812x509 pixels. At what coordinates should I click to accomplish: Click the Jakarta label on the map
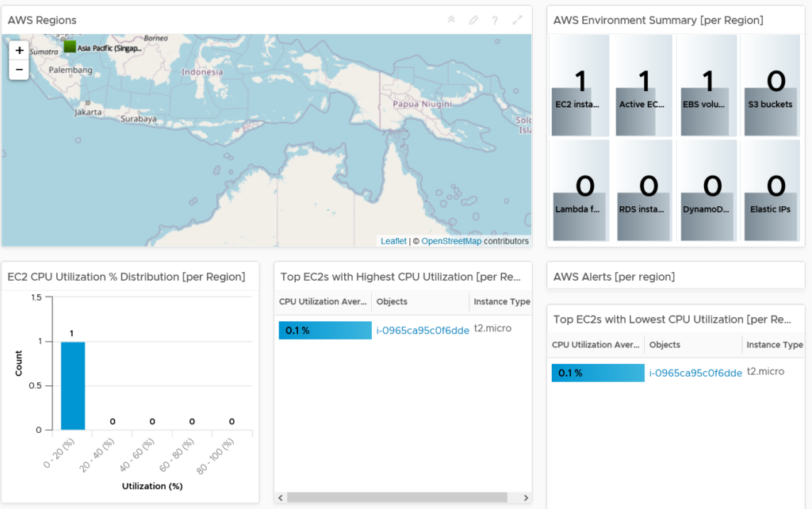tap(88, 112)
